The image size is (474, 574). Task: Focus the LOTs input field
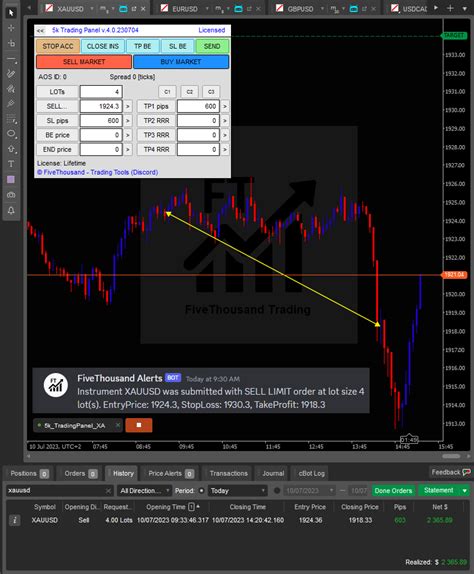tap(101, 92)
